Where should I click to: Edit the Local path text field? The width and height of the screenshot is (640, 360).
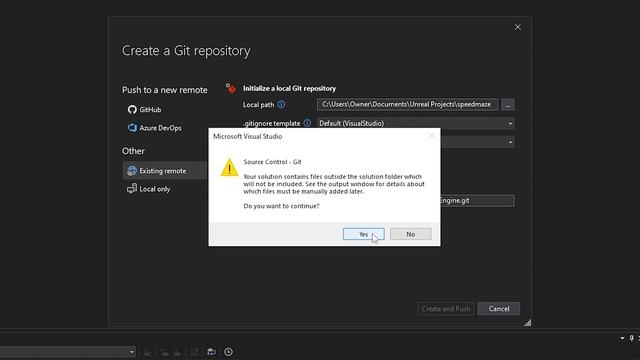pyautogui.click(x=407, y=104)
